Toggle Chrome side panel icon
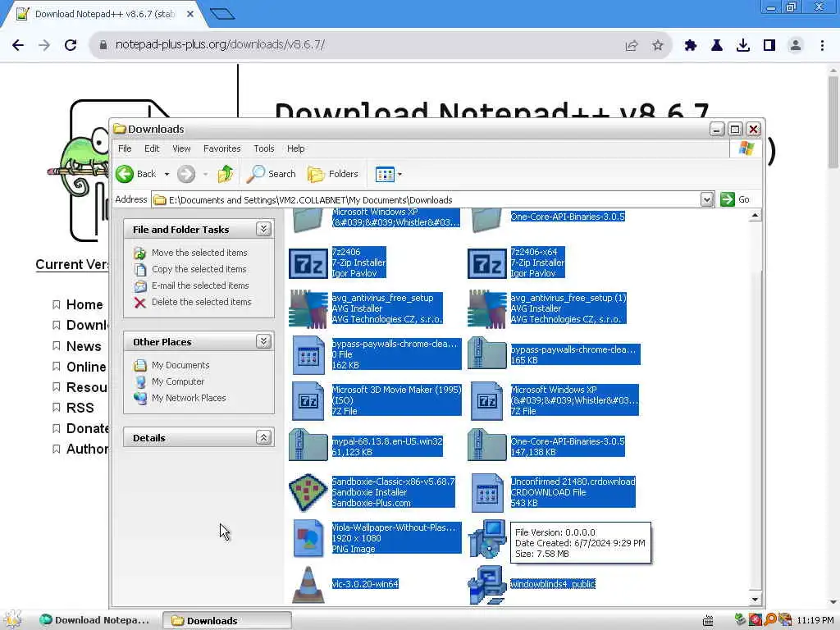This screenshot has height=630, width=840. 769,46
